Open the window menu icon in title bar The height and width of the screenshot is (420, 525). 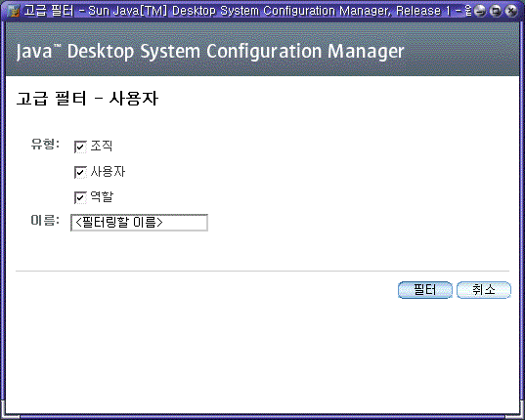point(14,11)
